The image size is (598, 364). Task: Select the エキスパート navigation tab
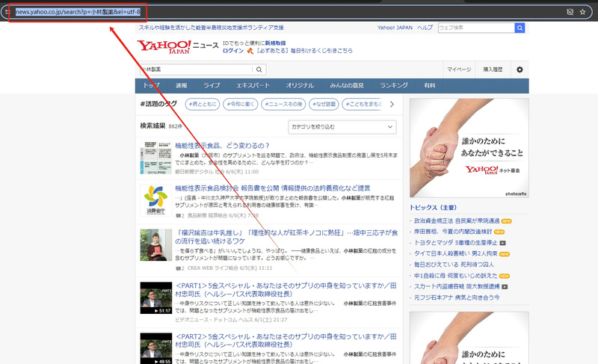[253, 86]
